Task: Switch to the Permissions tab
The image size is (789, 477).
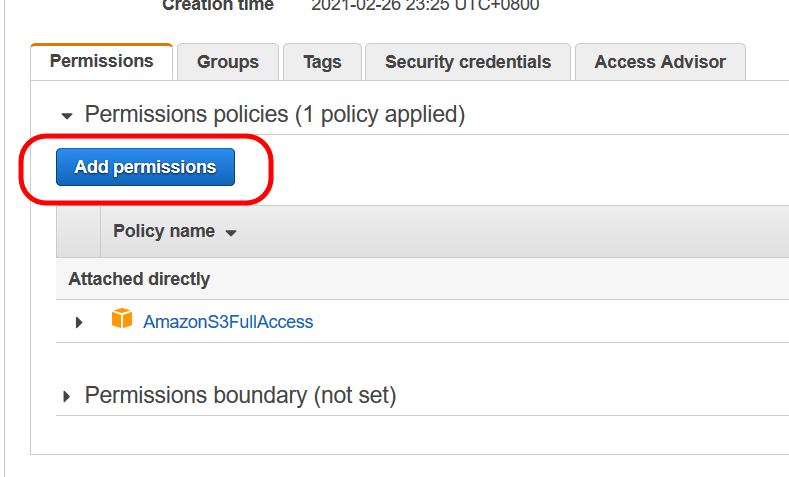Action: coord(101,61)
